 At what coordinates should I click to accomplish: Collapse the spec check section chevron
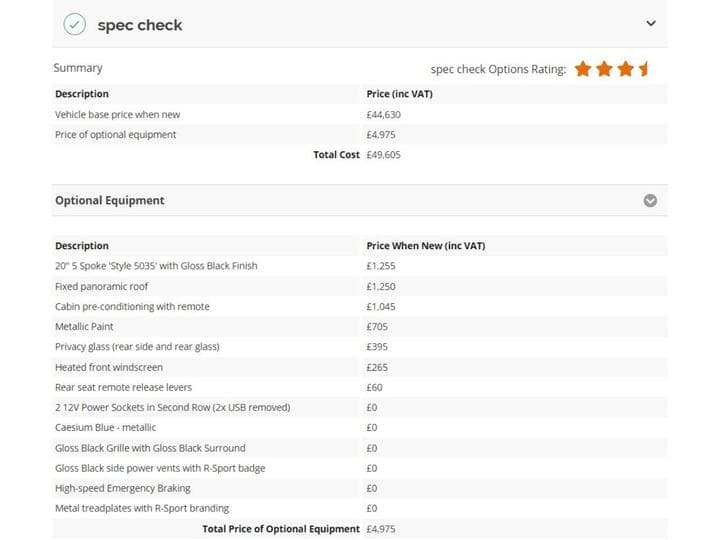click(651, 23)
